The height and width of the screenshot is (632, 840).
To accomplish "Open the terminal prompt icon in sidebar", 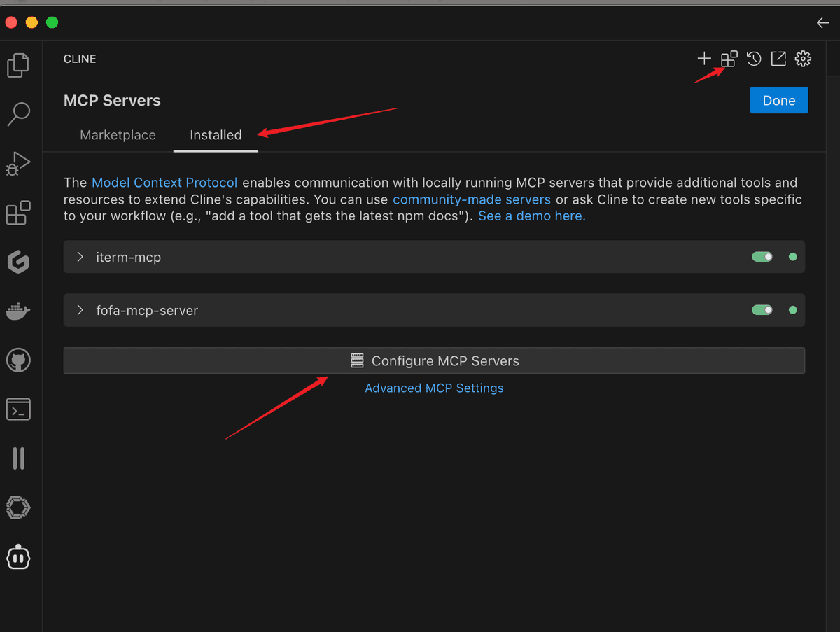I will tap(18, 409).
